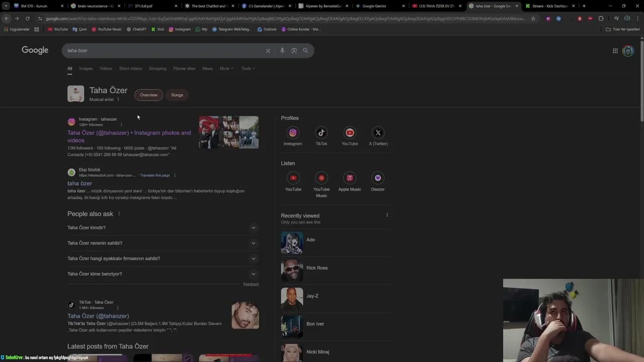Screen dimensions: 644x362
Task: Switch to the Images results tab
Action: 86,68
